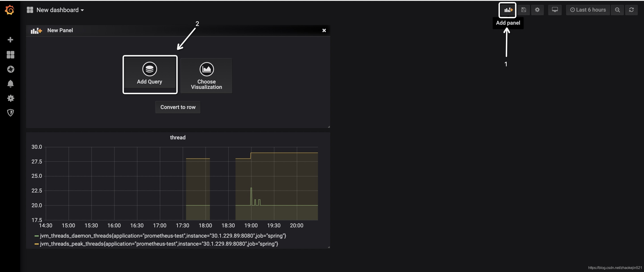
Task: Click the search/zoom magnifier icon
Action: (618, 10)
